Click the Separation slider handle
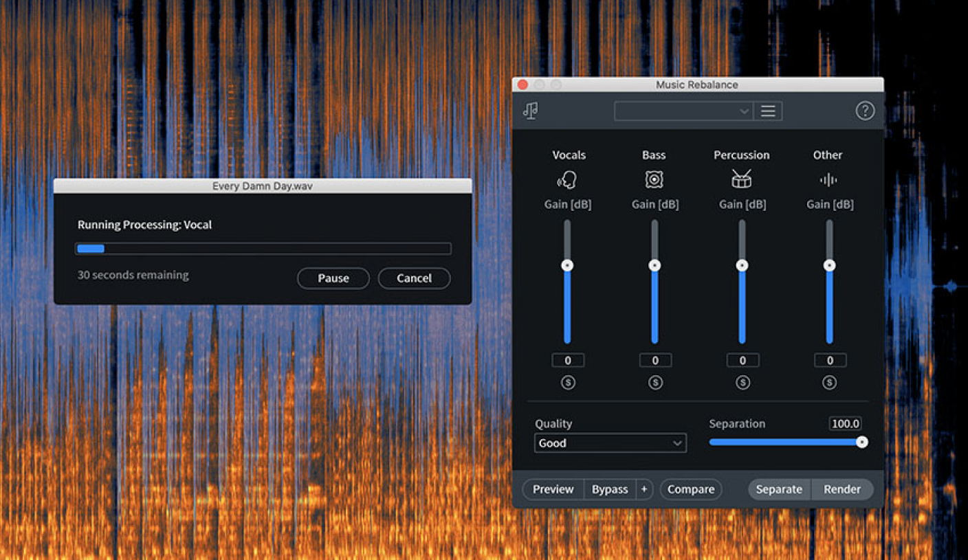 [861, 443]
